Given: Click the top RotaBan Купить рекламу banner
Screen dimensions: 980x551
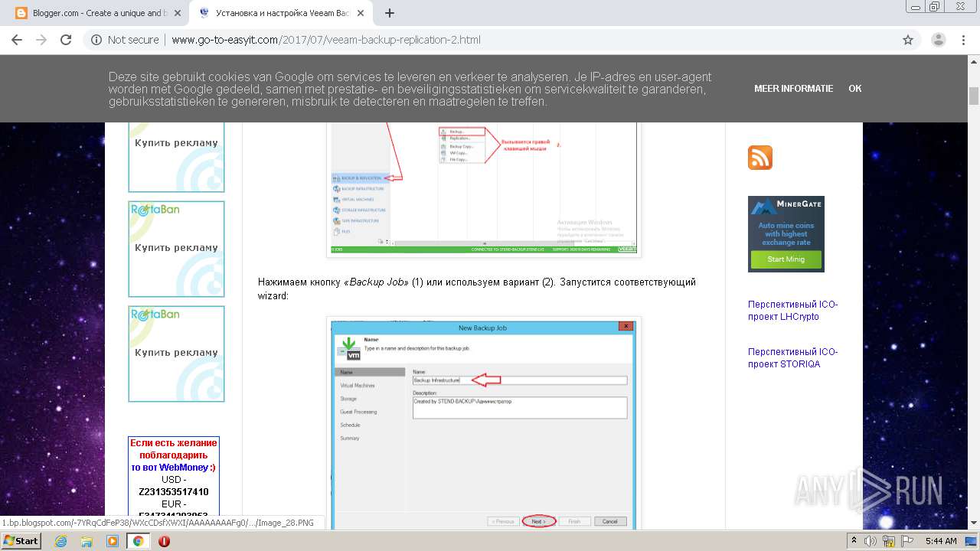Looking at the screenshot, I should [176, 157].
